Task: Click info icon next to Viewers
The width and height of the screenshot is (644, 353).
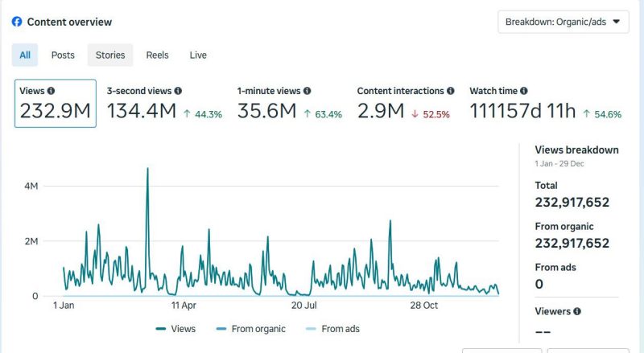Action: click(577, 311)
